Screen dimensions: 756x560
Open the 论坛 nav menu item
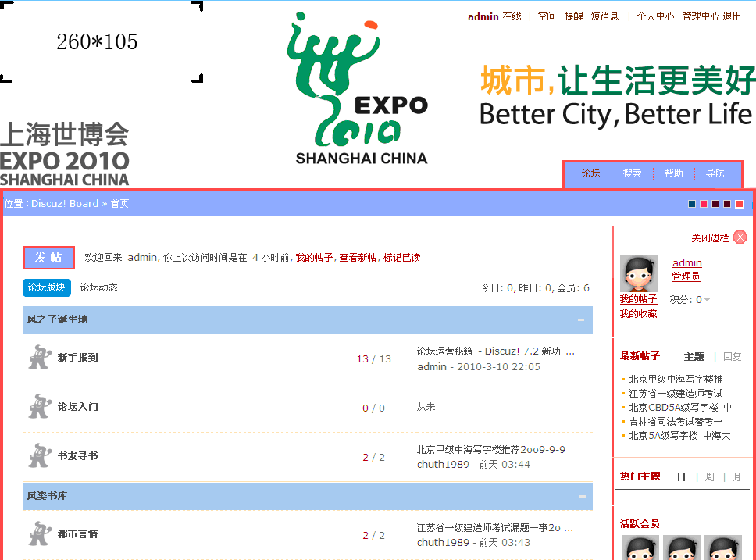click(x=590, y=173)
